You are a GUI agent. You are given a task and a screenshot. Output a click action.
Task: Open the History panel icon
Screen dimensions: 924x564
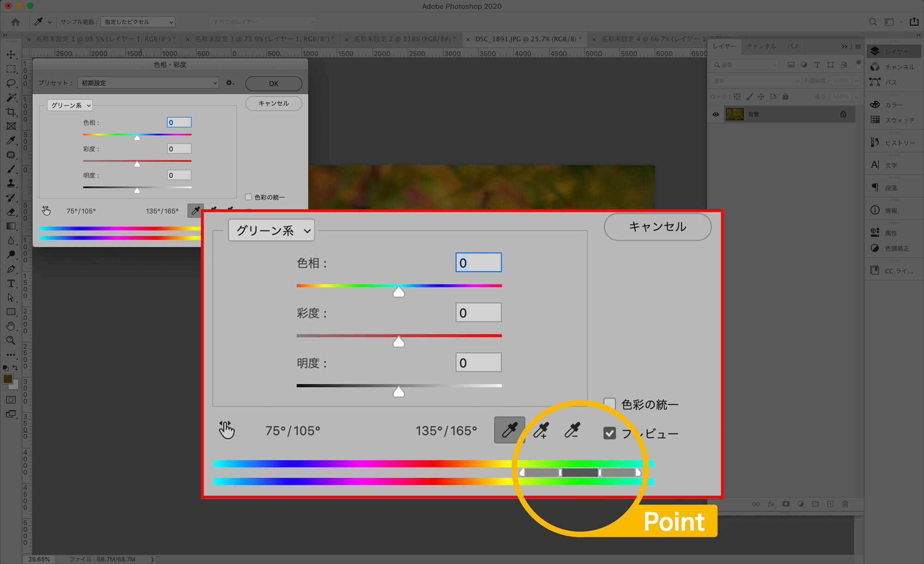click(x=875, y=142)
